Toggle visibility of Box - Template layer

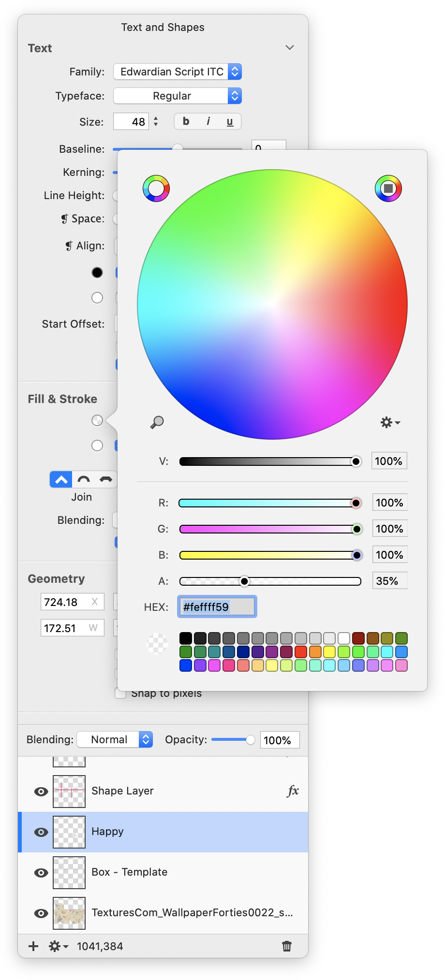click(41, 873)
